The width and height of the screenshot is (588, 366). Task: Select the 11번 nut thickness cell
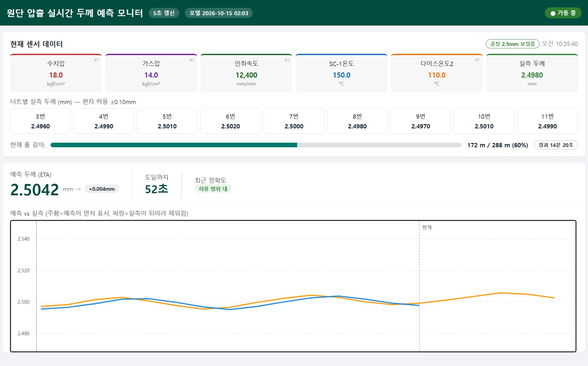coord(548,121)
